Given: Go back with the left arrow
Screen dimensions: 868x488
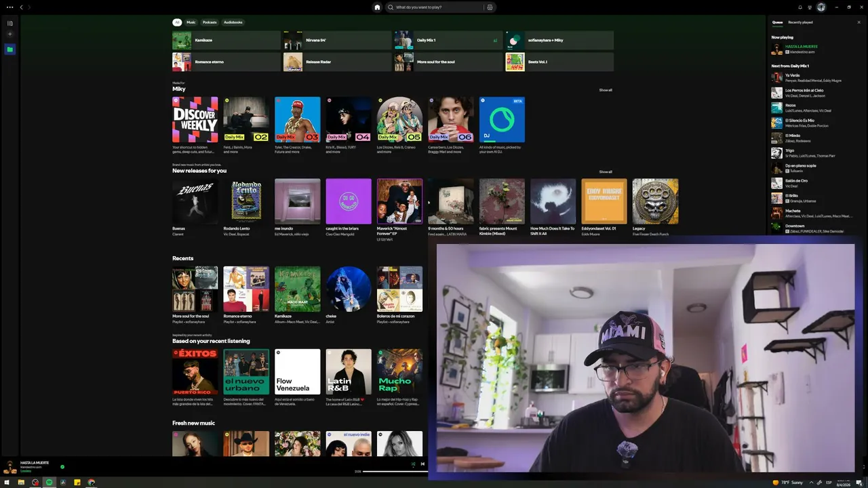Looking at the screenshot, I should [x=21, y=7].
